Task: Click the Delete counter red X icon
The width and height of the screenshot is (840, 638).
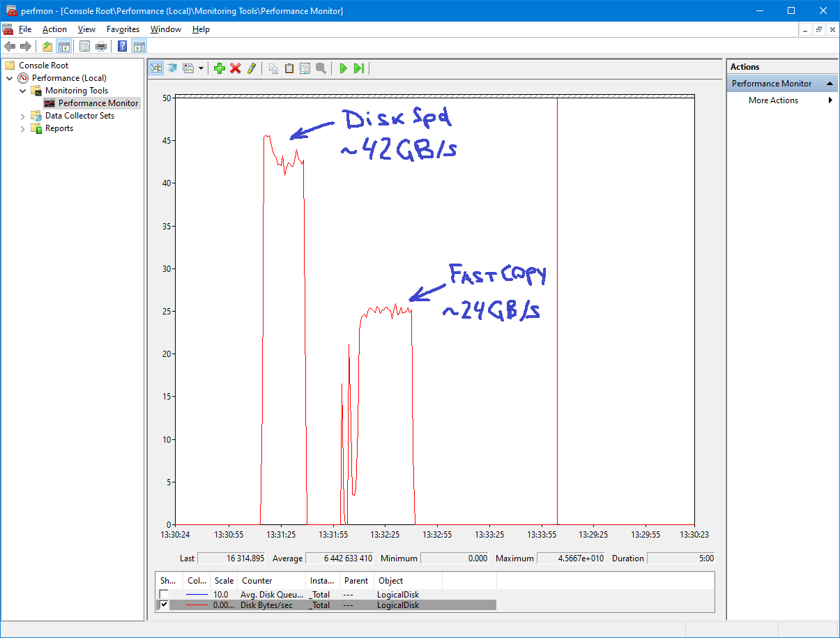Action: click(x=235, y=68)
